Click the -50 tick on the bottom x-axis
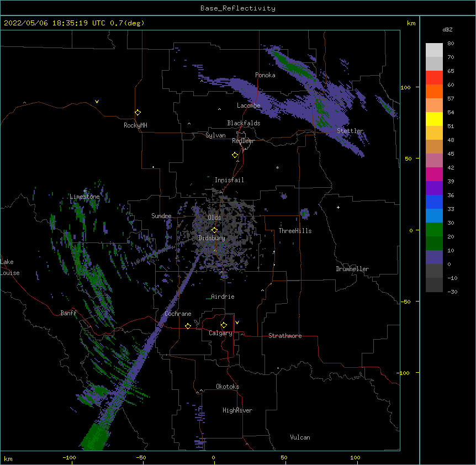The width and height of the screenshot is (476, 465). pos(141,457)
